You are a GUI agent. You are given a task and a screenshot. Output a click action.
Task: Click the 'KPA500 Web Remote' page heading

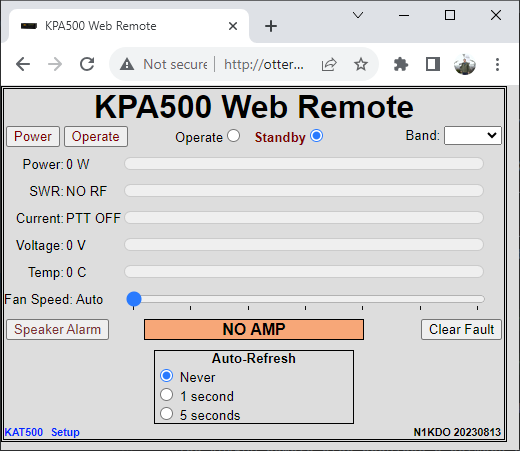click(x=254, y=107)
